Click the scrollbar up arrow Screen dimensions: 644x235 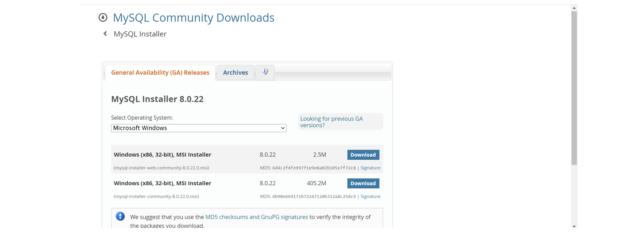coord(574,8)
